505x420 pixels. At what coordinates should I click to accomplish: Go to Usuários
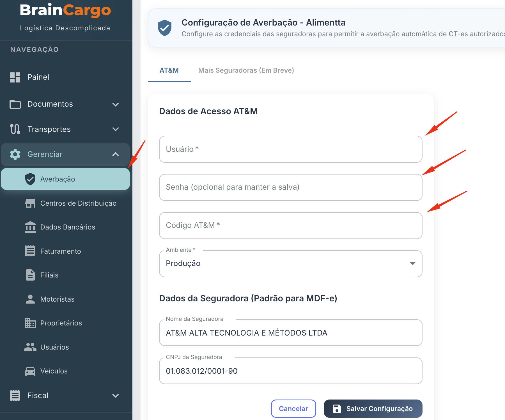(65, 347)
